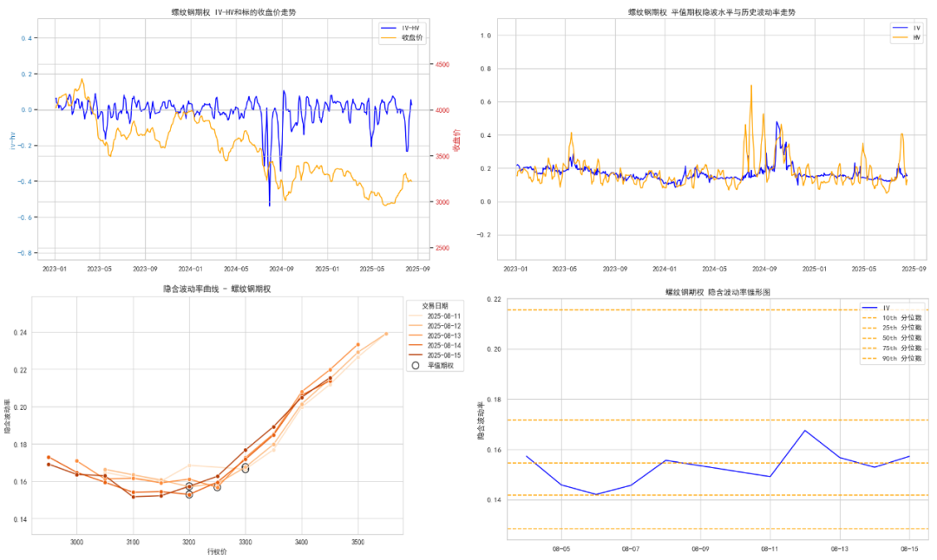Viewport: 937px width, 560px height.
Task: Click the chart title "螺纹钢期权 隐含波动率锥形图"
Action: [717, 292]
